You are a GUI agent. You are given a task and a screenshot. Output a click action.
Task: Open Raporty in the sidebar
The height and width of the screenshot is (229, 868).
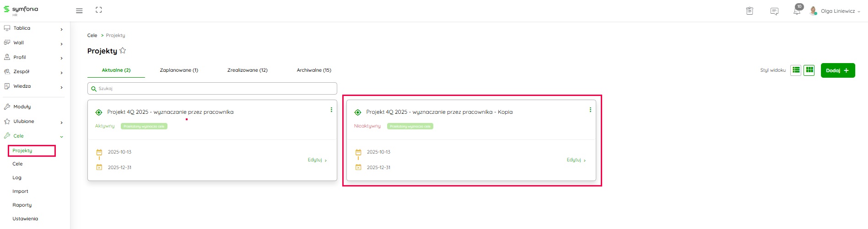pyautogui.click(x=22, y=205)
